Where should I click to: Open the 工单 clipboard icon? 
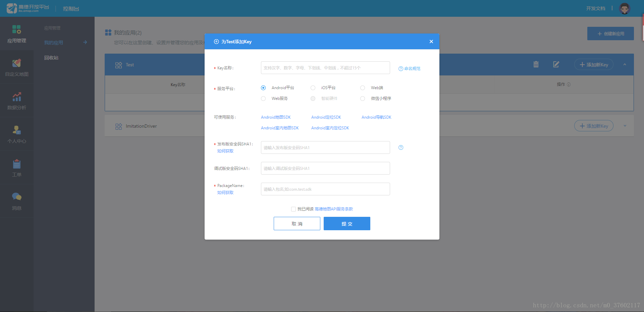coord(16,164)
